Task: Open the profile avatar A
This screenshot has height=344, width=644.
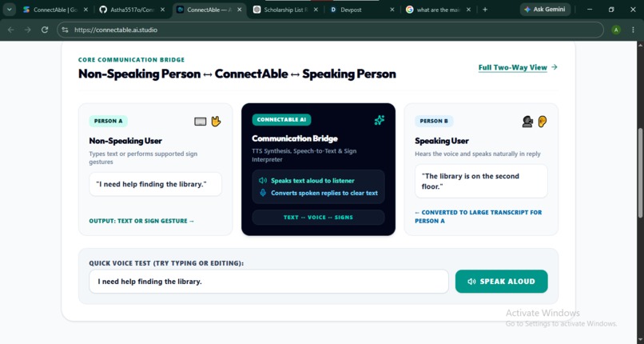Action: pyautogui.click(x=616, y=30)
